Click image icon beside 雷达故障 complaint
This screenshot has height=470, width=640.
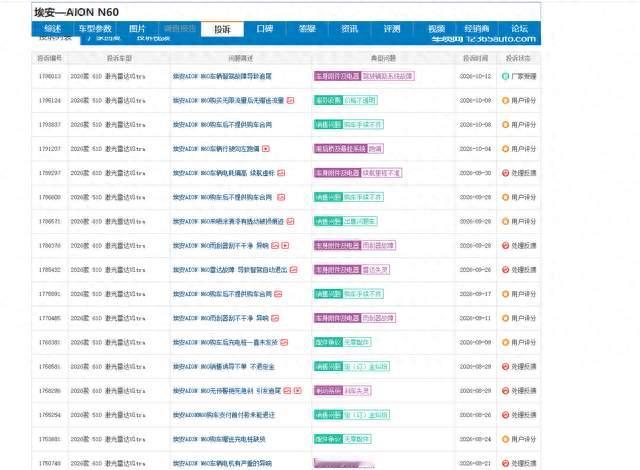[x=293, y=270]
